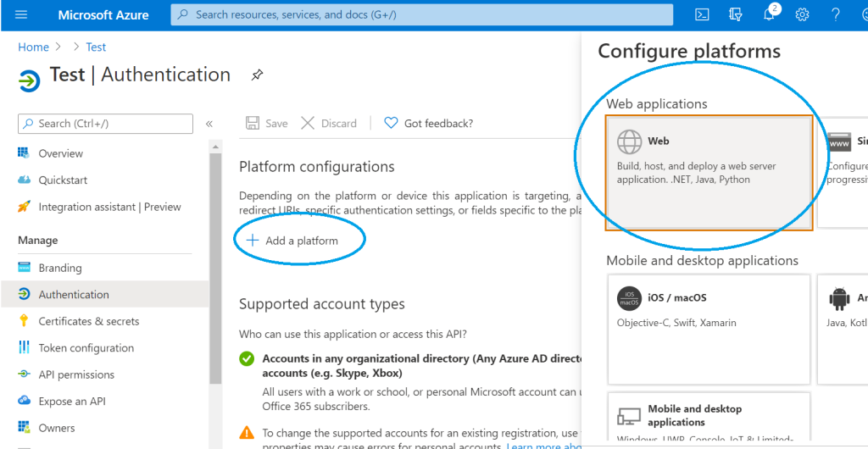The image size is (868, 449).
Task: Click the Android robot icon
Action: (839, 298)
